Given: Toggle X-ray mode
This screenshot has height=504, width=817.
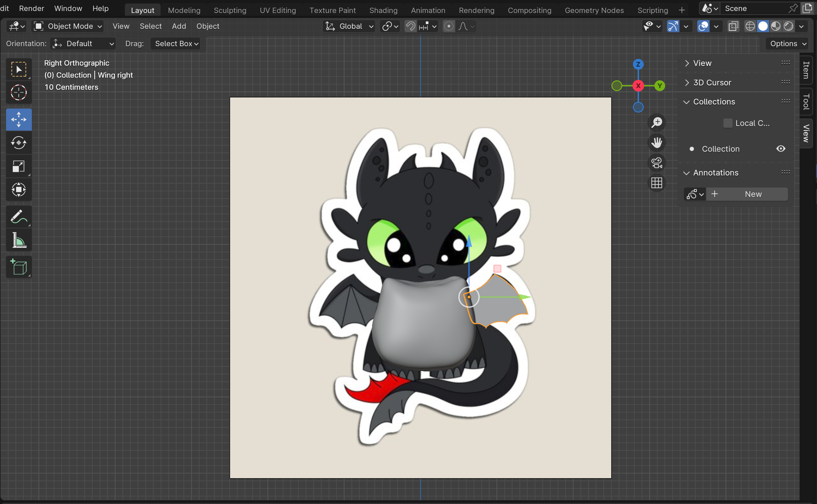Looking at the screenshot, I should click(733, 26).
